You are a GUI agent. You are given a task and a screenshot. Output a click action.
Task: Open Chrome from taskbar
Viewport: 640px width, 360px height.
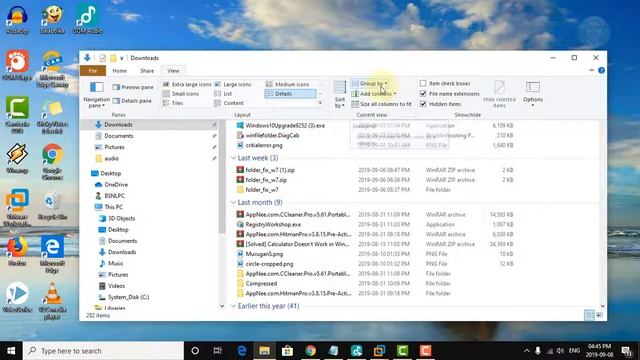[x=311, y=351]
